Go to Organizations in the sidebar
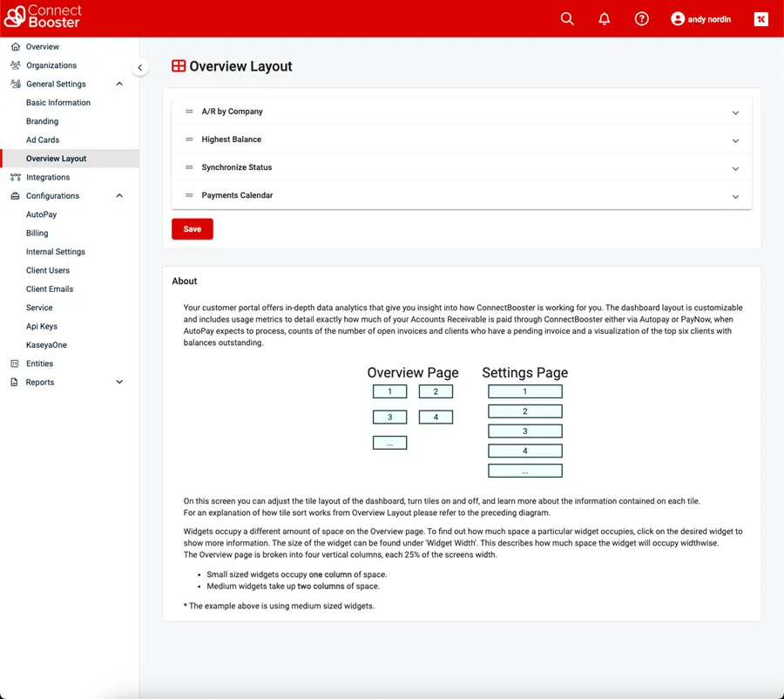This screenshot has width=784, height=699. point(51,65)
